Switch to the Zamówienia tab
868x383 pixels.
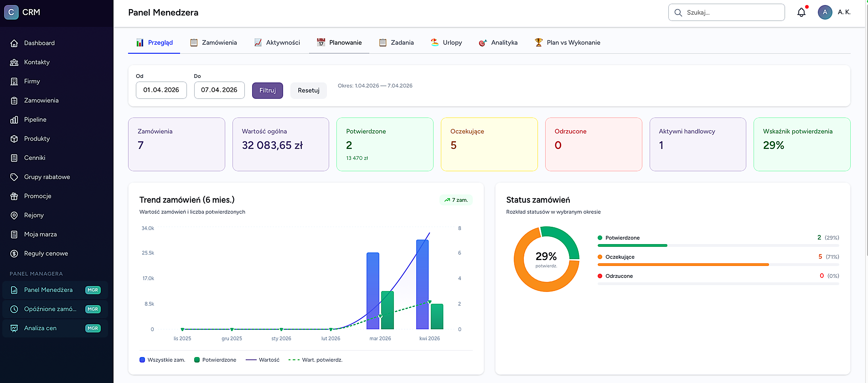pos(213,43)
